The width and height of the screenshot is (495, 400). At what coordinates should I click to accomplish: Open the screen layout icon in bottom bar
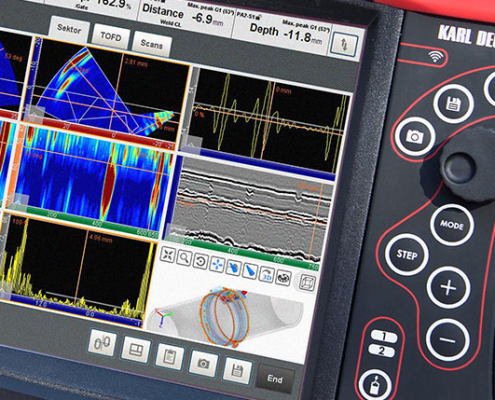pyautogui.click(x=136, y=349)
